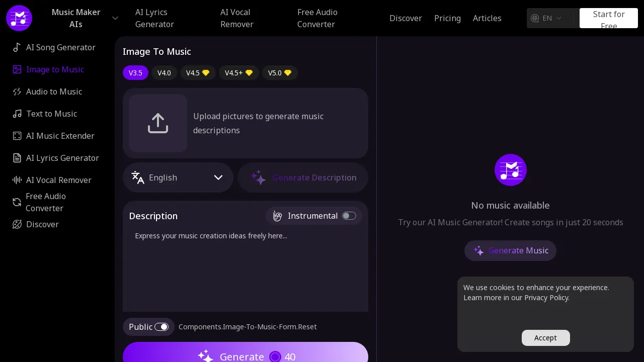Toggle the vocal switch next to Description
Viewport: 644px width, 362px height.
pyautogui.click(x=277, y=216)
